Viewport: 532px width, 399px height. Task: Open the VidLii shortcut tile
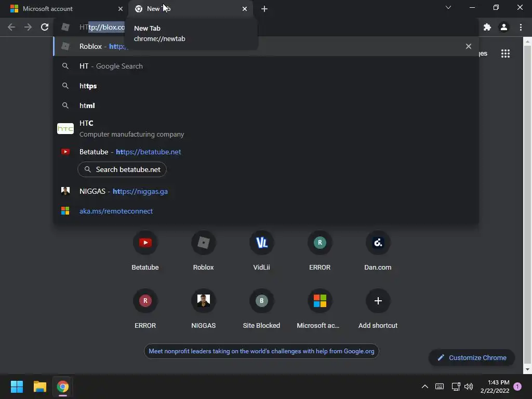click(262, 251)
